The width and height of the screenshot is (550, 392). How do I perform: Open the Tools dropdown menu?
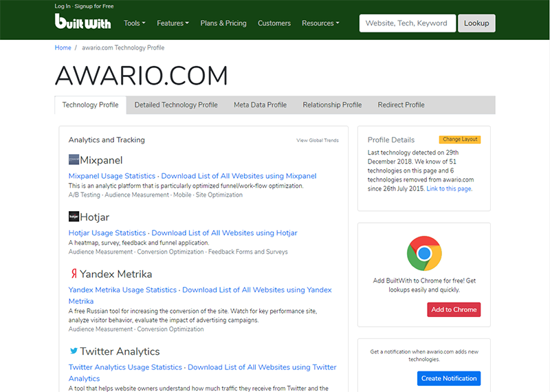pos(134,23)
